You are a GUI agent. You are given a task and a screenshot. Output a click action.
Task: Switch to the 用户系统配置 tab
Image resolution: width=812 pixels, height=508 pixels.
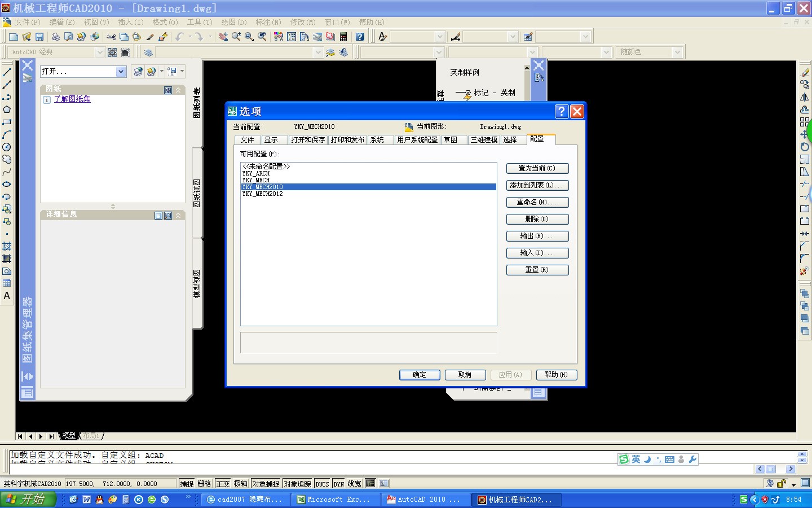pos(417,140)
